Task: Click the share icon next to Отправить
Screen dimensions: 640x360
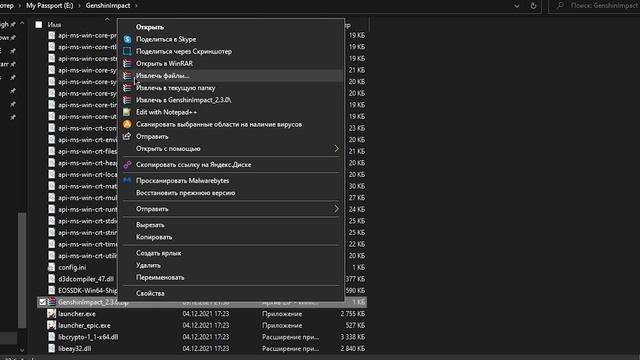Action: coord(127,136)
